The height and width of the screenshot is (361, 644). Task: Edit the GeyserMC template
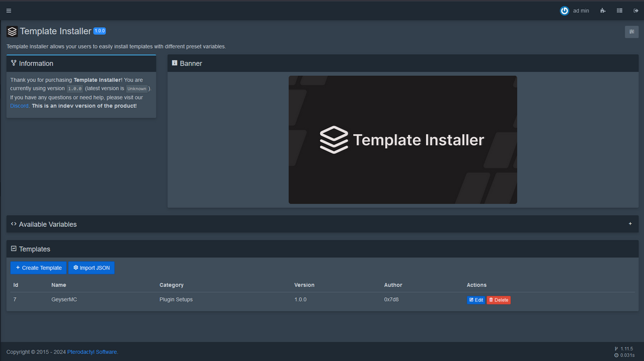pos(475,299)
